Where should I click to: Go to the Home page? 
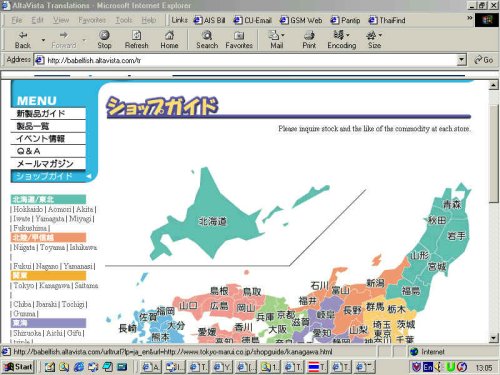[169, 40]
